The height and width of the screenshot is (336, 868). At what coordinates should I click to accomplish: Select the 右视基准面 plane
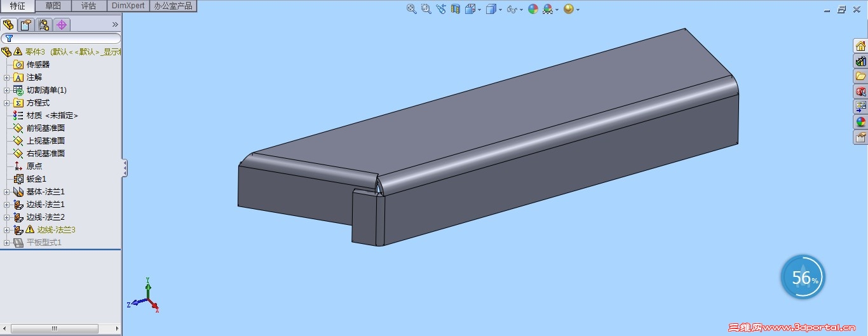[x=39, y=153]
